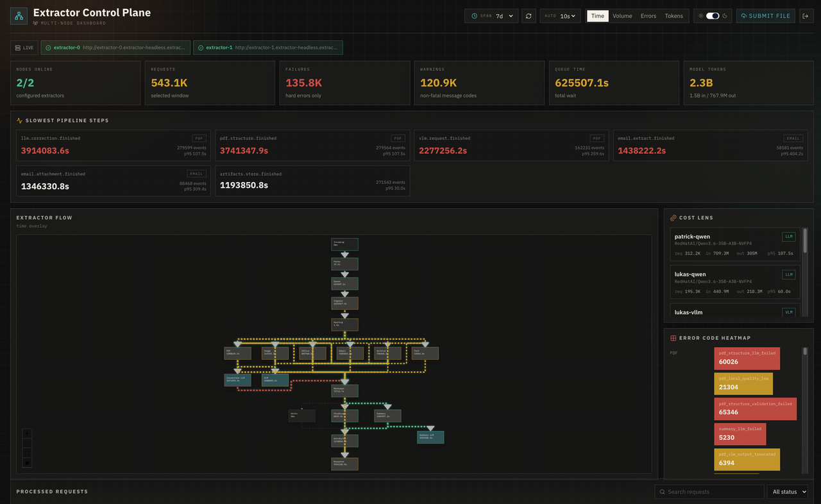Toggle the extractor-0 node chip
This screenshot has width=821, height=504.
point(116,47)
